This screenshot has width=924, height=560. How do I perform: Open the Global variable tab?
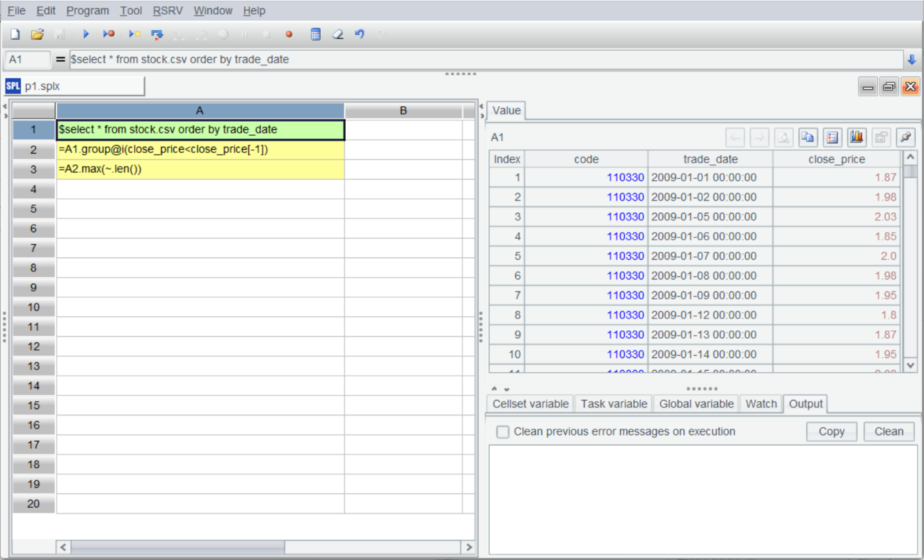click(696, 403)
